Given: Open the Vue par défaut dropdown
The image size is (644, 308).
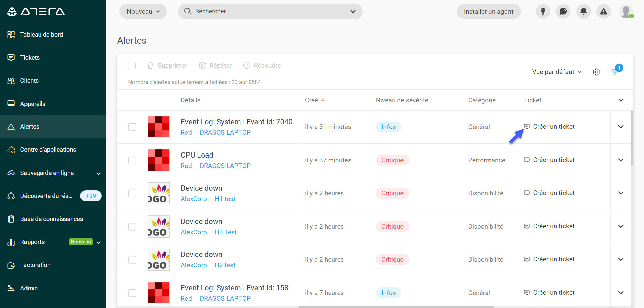Looking at the screenshot, I should pos(557,72).
